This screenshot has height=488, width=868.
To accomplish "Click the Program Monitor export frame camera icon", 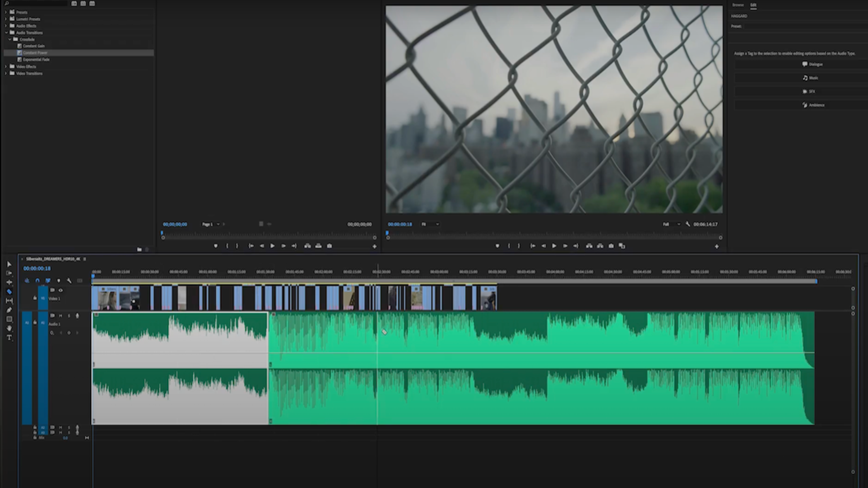I will (611, 246).
